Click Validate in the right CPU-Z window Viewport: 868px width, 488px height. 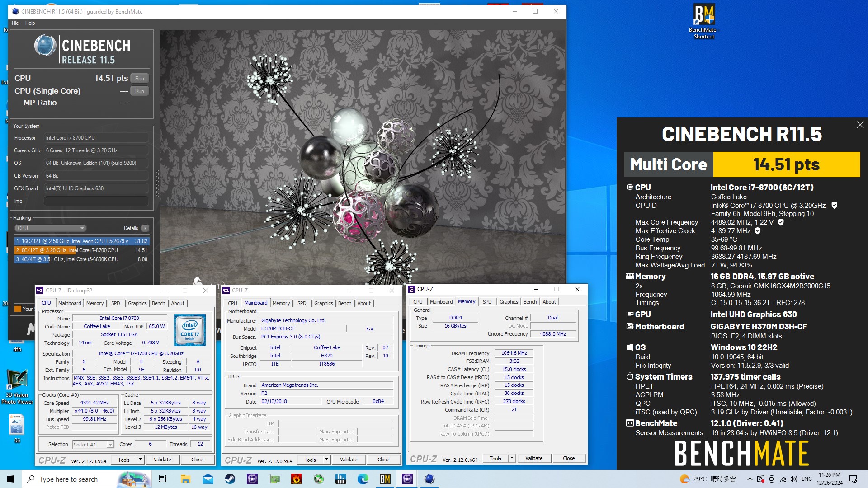point(534,458)
